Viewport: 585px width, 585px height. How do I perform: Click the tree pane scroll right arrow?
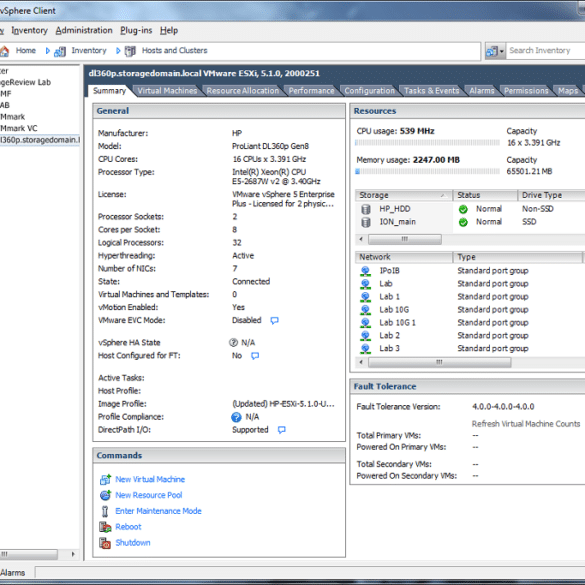73,554
